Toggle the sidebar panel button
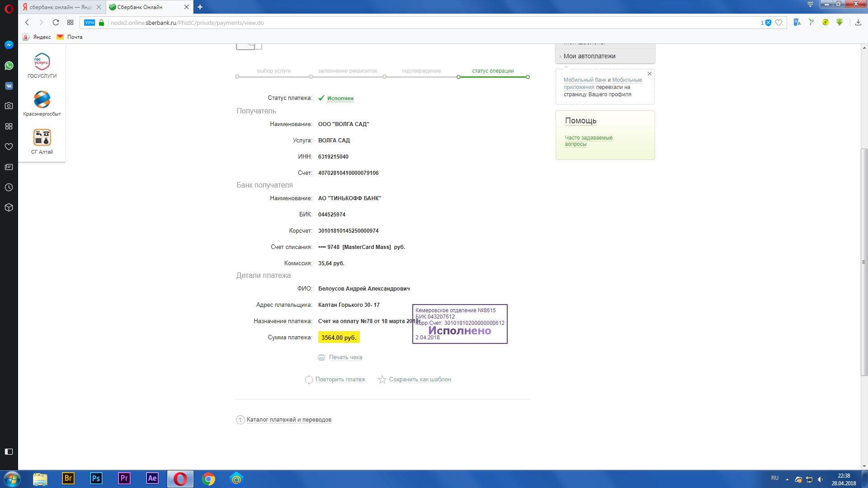 click(9, 451)
